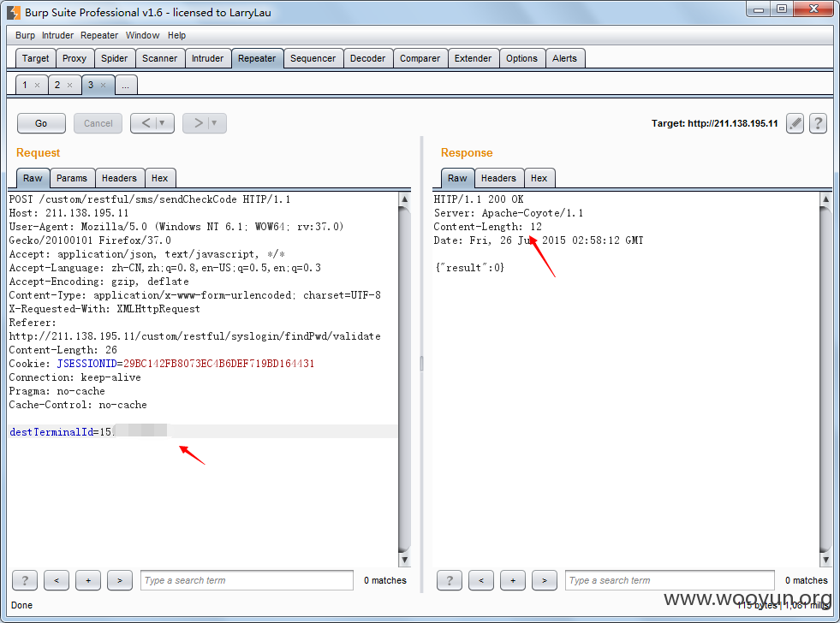Open the Window menu
This screenshot has height=623, width=840.
click(142, 35)
